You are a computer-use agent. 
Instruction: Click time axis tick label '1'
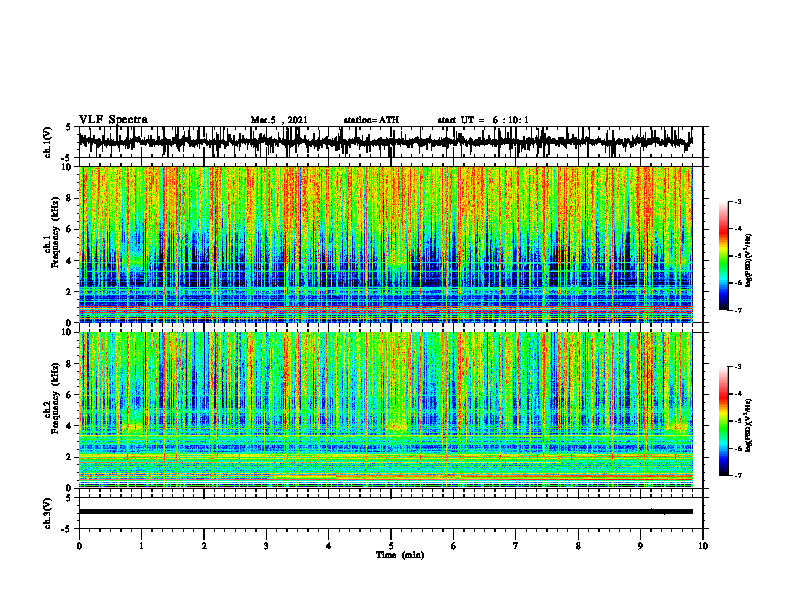(x=141, y=546)
